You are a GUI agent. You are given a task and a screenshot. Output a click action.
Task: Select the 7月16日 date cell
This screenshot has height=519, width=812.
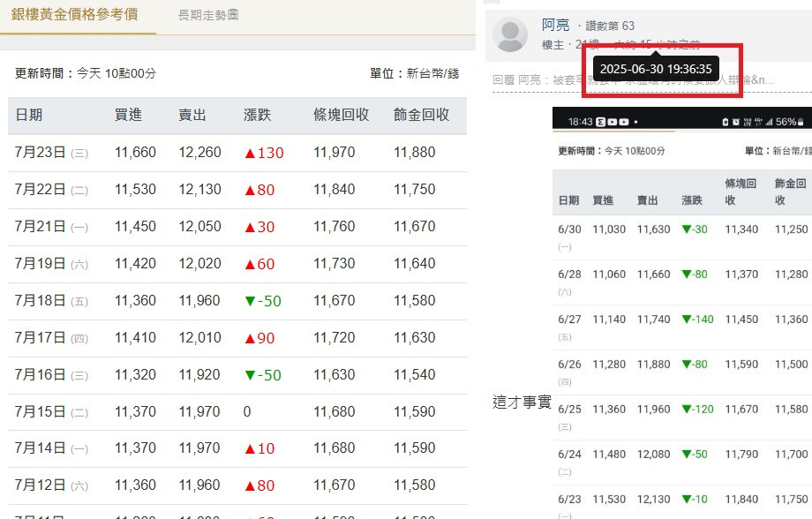coord(51,375)
